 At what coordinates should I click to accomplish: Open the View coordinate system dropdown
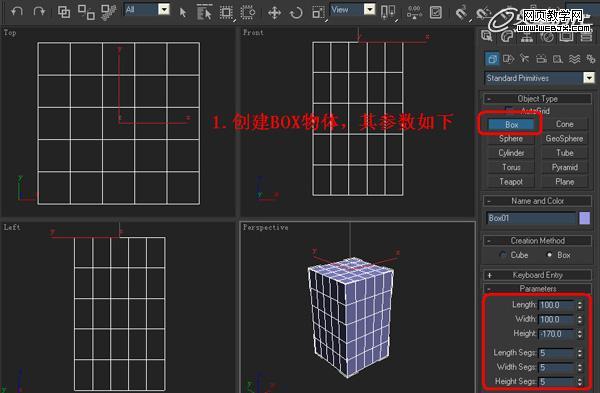[x=353, y=10]
